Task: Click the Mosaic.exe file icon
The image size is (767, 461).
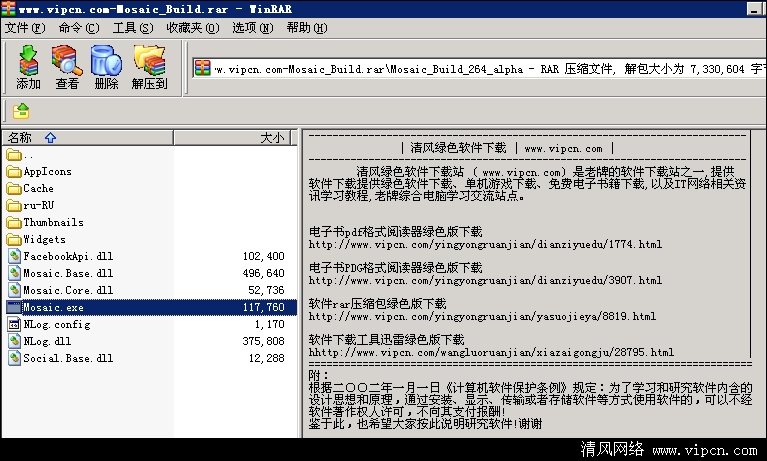Action: point(14,307)
